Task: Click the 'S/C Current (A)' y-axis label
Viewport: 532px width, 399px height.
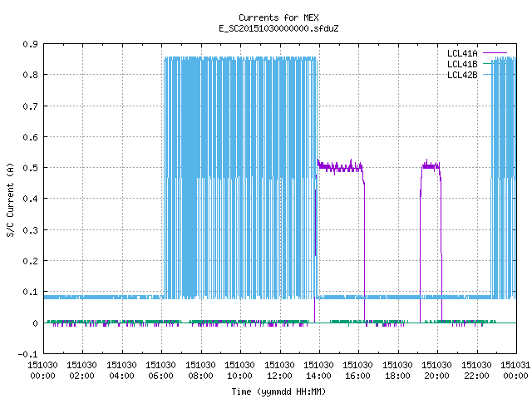Action: 10,199
